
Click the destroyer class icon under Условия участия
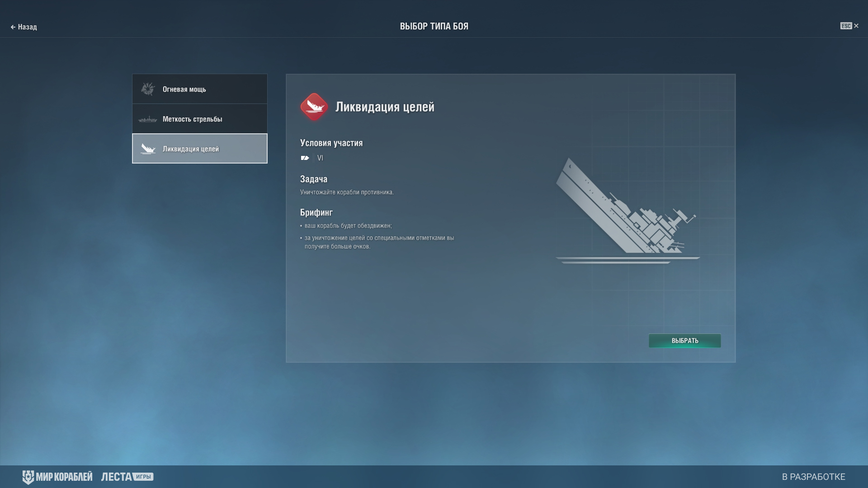point(305,158)
